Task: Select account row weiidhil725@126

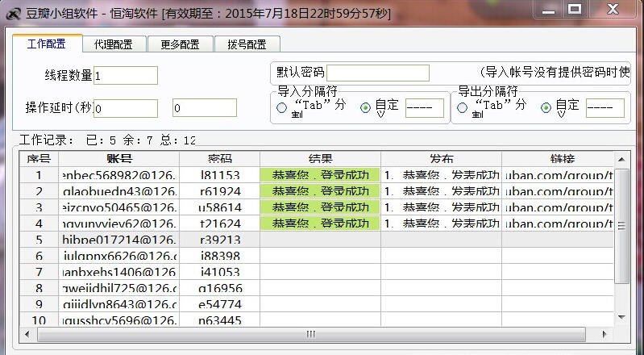Action: (x=119, y=288)
